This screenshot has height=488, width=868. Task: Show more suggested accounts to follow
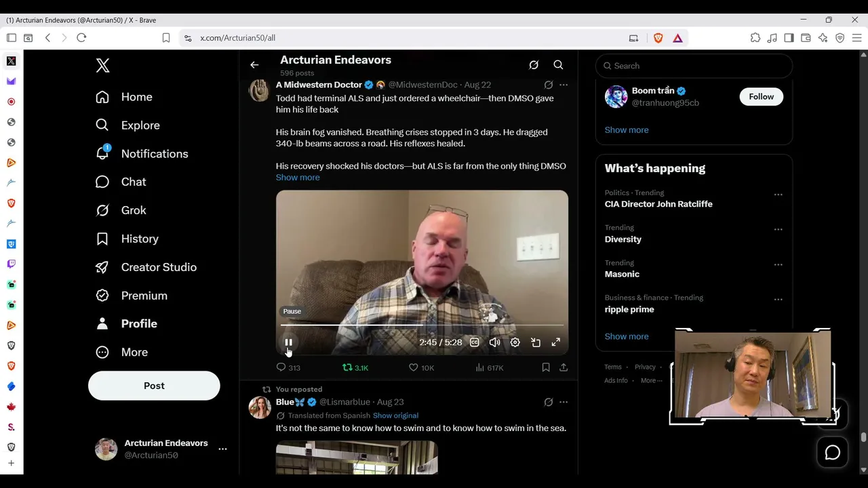tap(627, 130)
